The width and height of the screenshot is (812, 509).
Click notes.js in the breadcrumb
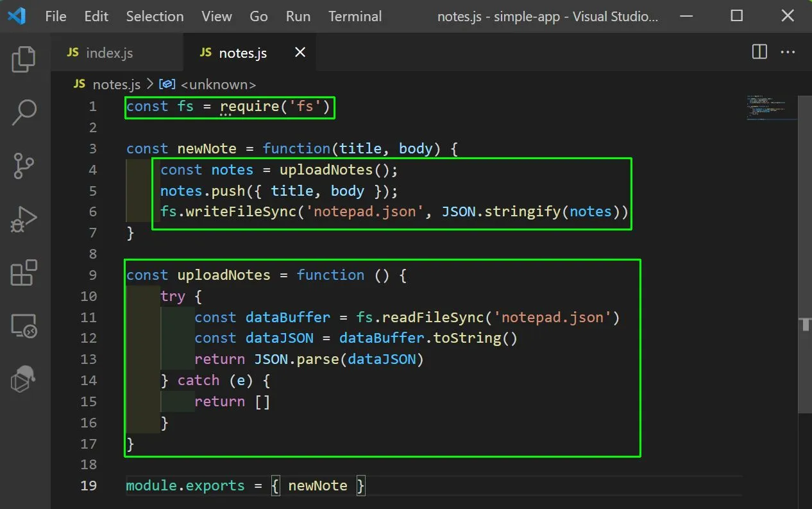click(116, 84)
